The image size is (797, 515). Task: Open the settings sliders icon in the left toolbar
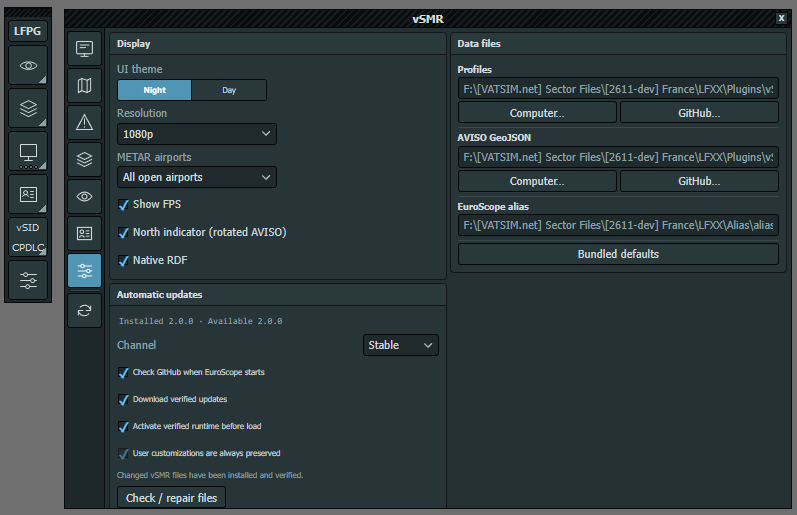28,280
